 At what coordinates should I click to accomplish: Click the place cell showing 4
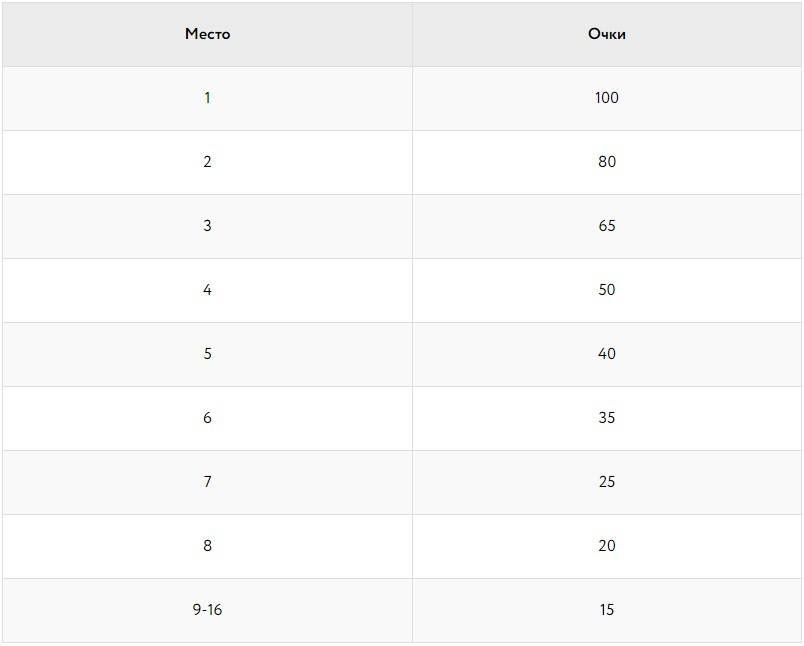coord(207,290)
